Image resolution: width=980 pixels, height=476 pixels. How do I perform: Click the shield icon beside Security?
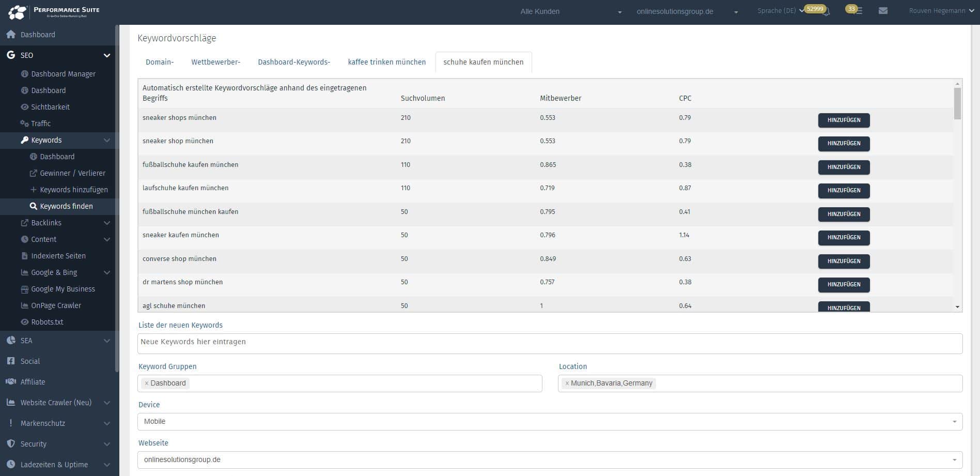tap(11, 444)
